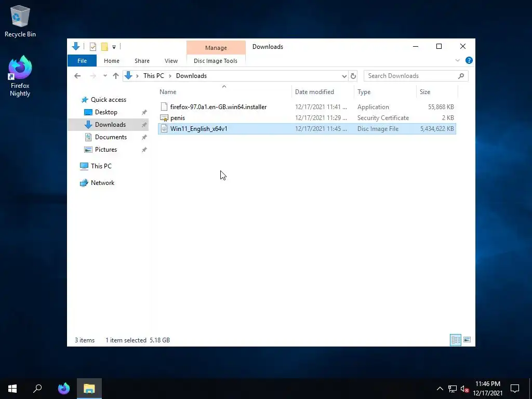The height and width of the screenshot is (399, 532).
Task: Go up one folder level arrow
Action: (x=116, y=76)
